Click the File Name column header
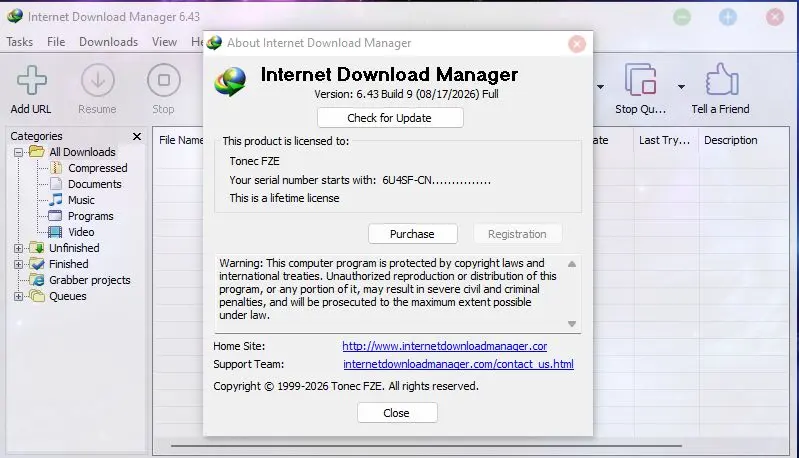This screenshot has width=799, height=458. coord(181,140)
